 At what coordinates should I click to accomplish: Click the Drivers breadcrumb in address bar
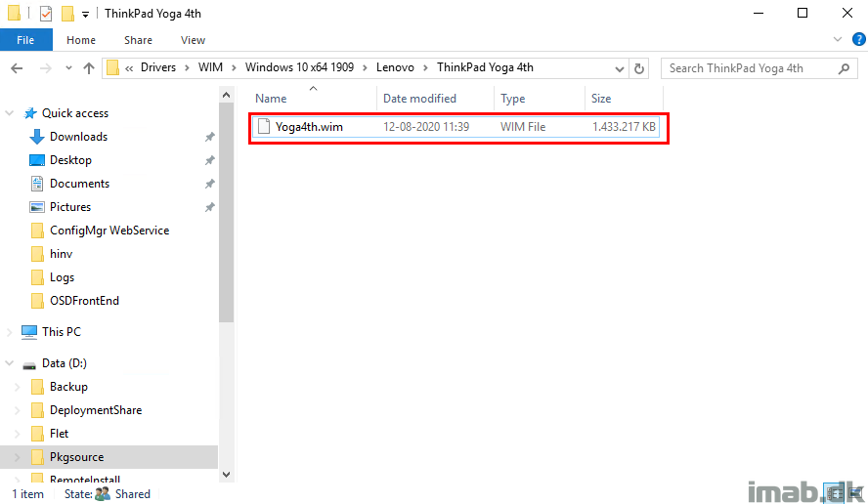tap(157, 67)
